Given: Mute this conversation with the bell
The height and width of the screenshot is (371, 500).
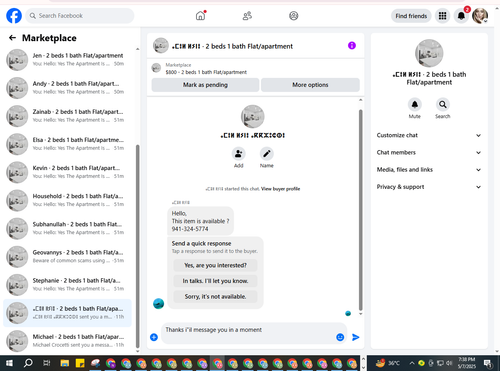Looking at the screenshot, I should pyautogui.click(x=415, y=104).
